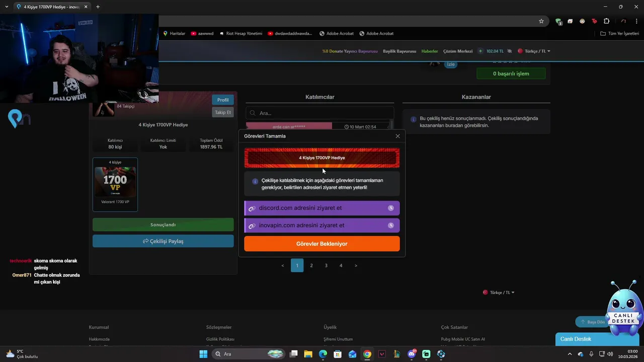Open the Riot Hesap Yönetimi bookmark
The height and width of the screenshot is (362, 644).
pos(240,34)
